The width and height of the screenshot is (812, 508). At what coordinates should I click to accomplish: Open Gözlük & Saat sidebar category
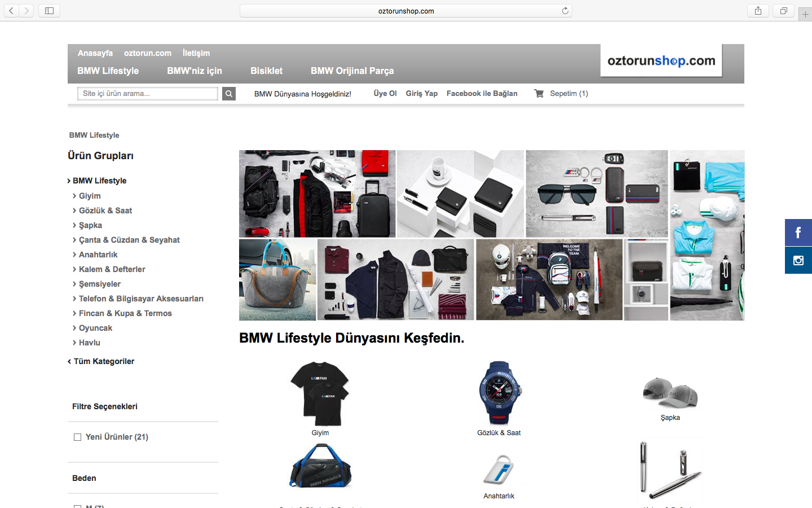click(105, 211)
